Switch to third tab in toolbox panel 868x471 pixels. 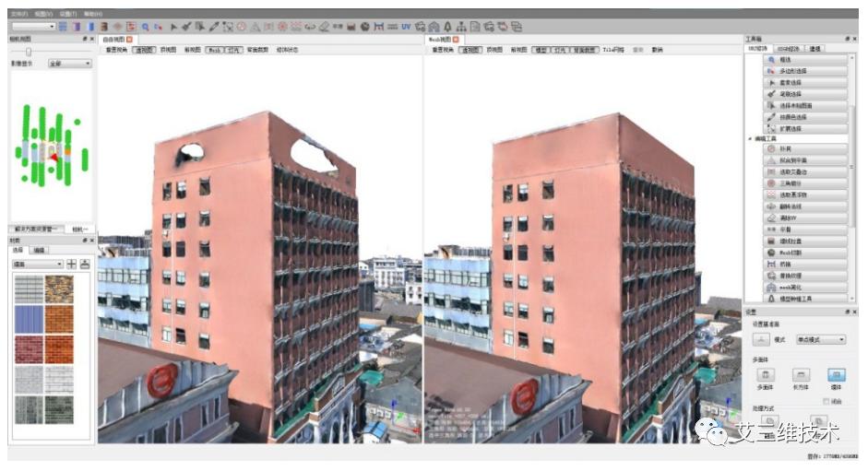click(x=814, y=49)
